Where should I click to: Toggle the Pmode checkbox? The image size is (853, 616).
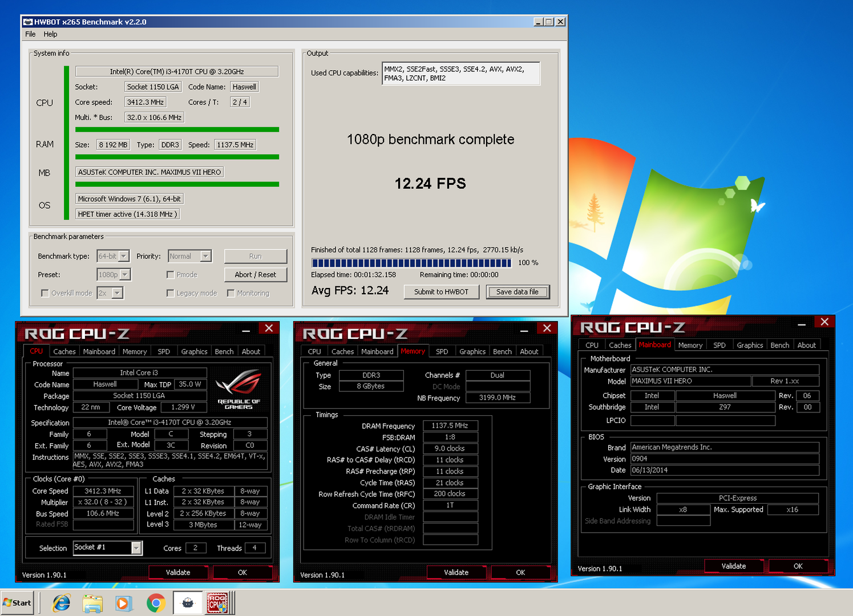[x=170, y=275]
